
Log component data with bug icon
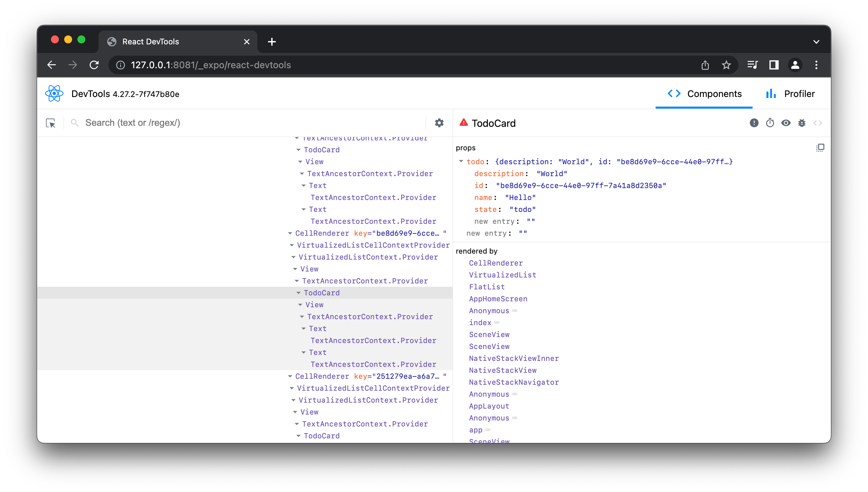[802, 123]
